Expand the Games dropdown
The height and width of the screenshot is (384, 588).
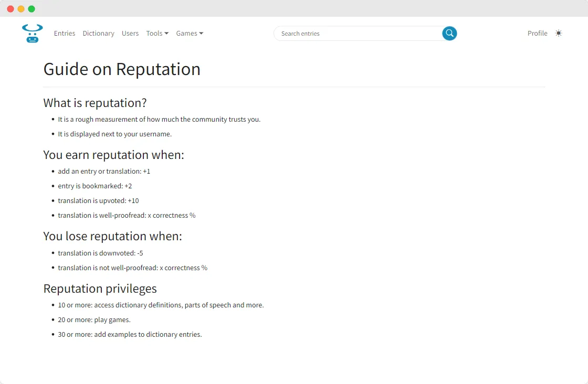(x=190, y=34)
